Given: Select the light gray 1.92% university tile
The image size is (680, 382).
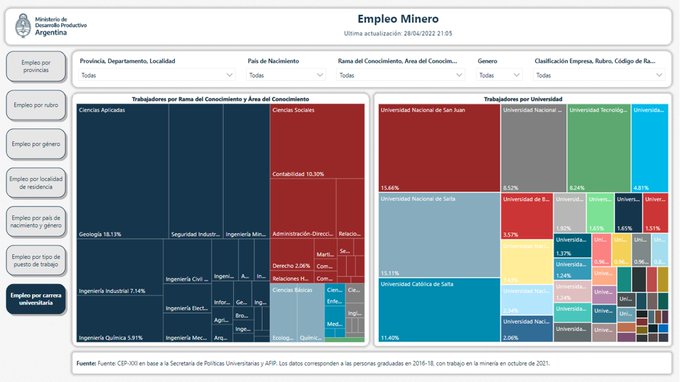Looking at the screenshot, I should click(x=570, y=213).
